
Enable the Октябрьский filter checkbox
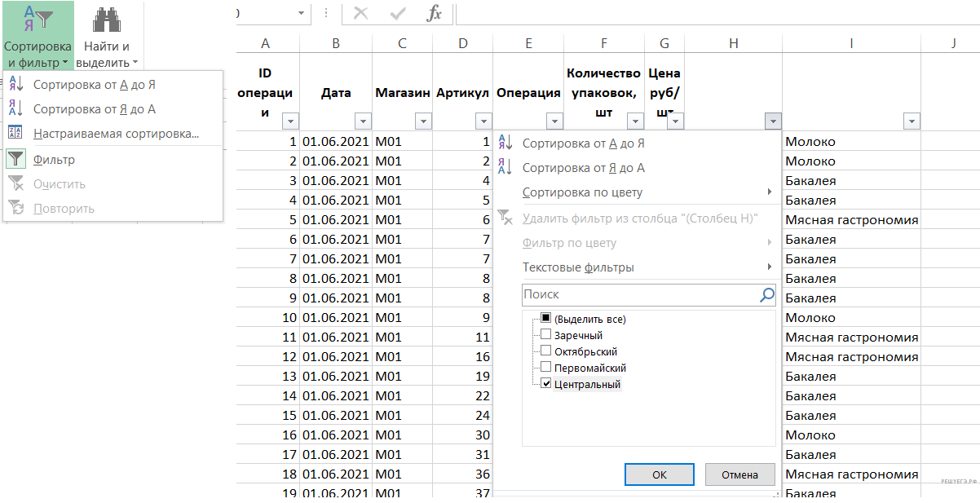pyautogui.click(x=546, y=351)
